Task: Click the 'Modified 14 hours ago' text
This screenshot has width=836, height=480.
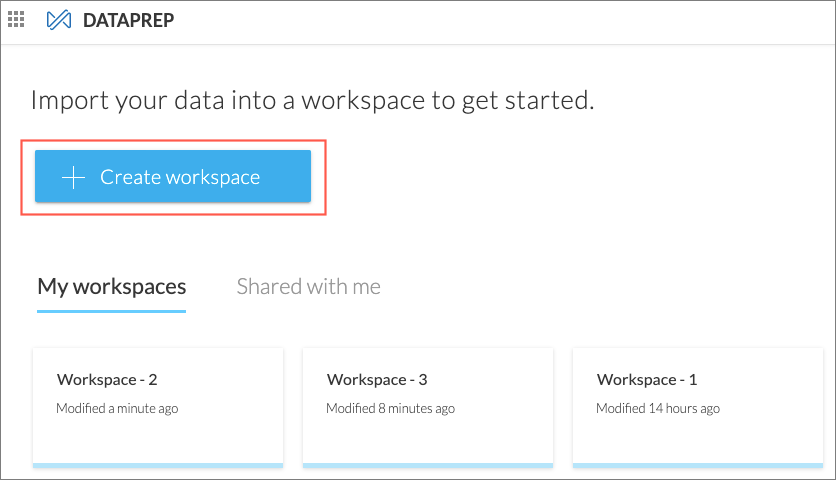Action: 658,408
